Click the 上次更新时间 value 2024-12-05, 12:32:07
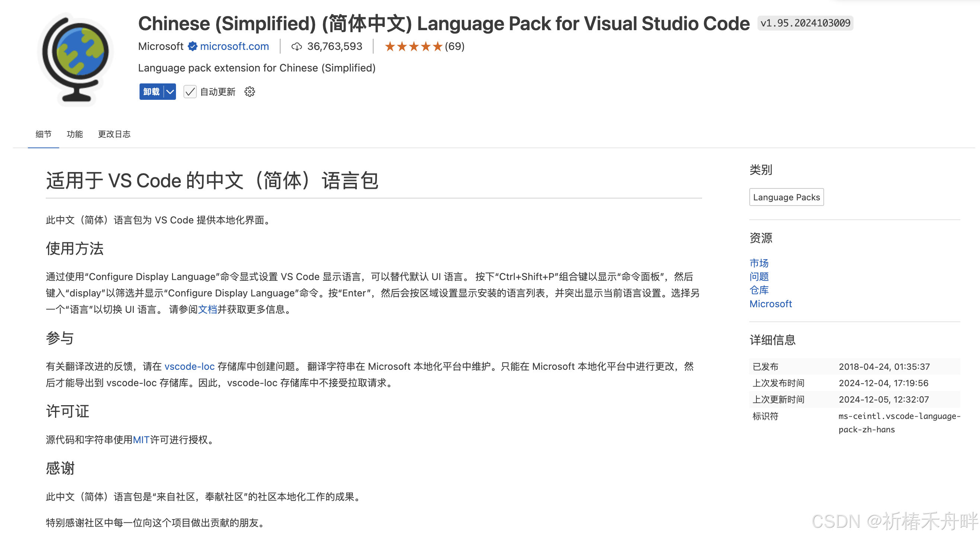This screenshot has width=980, height=537. pyautogui.click(x=884, y=400)
